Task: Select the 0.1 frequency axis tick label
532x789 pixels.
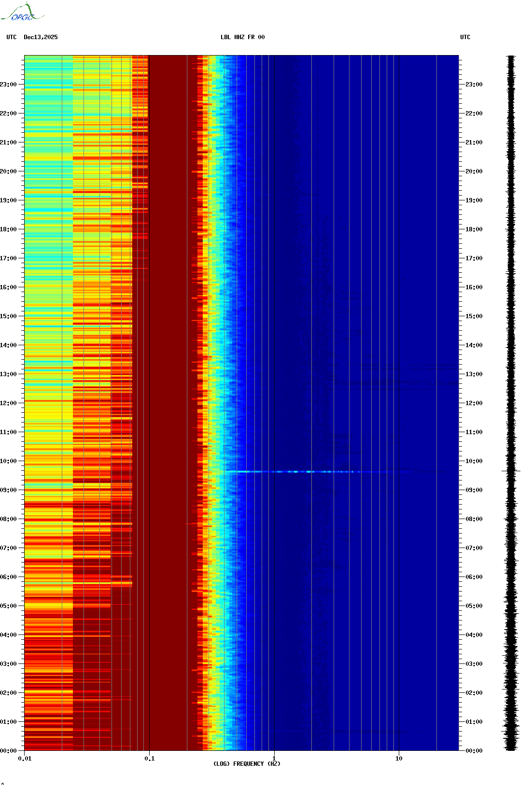Action: tap(150, 759)
